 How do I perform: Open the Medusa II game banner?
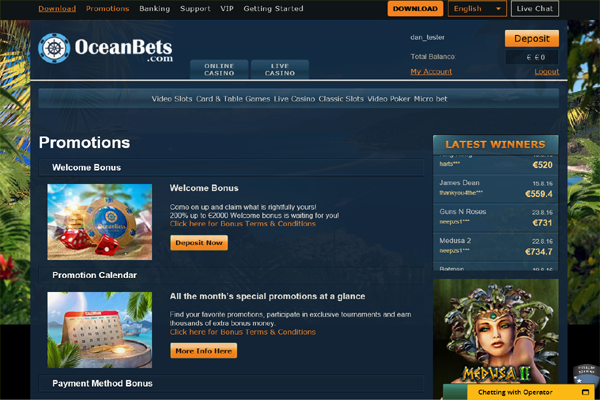pyautogui.click(x=496, y=331)
